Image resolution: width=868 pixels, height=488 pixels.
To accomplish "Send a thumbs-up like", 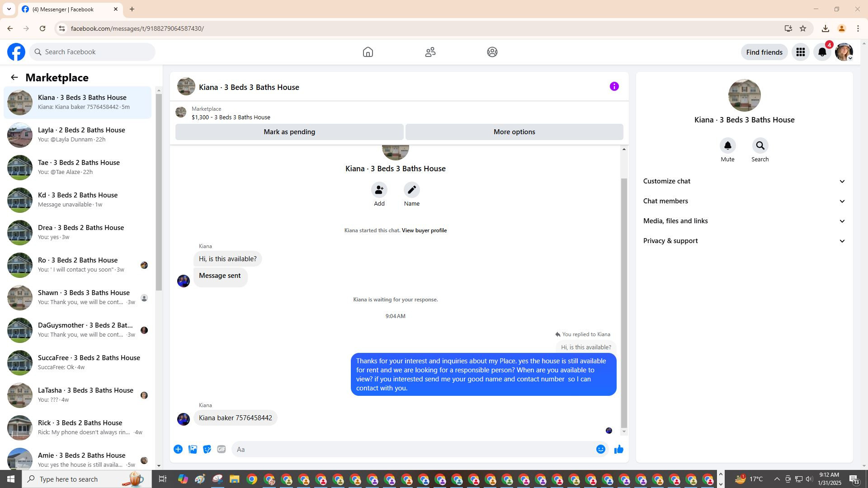I will click(619, 449).
